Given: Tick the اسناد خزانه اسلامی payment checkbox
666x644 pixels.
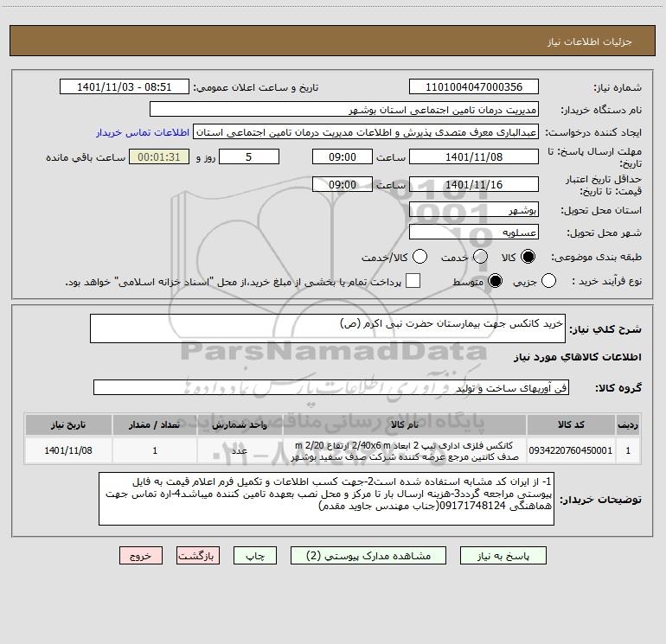Looking at the screenshot, I should click(413, 281).
